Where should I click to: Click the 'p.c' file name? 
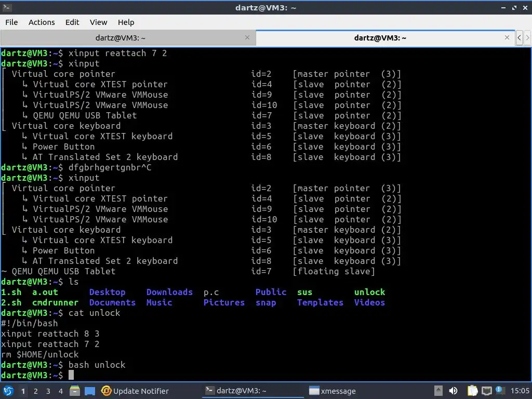pos(211,292)
